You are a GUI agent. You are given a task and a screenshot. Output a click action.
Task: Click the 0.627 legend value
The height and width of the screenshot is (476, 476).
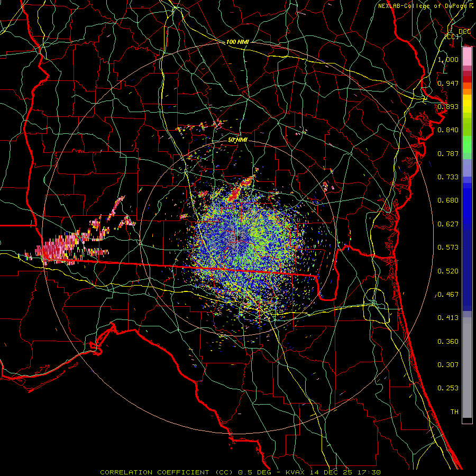pos(448,224)
